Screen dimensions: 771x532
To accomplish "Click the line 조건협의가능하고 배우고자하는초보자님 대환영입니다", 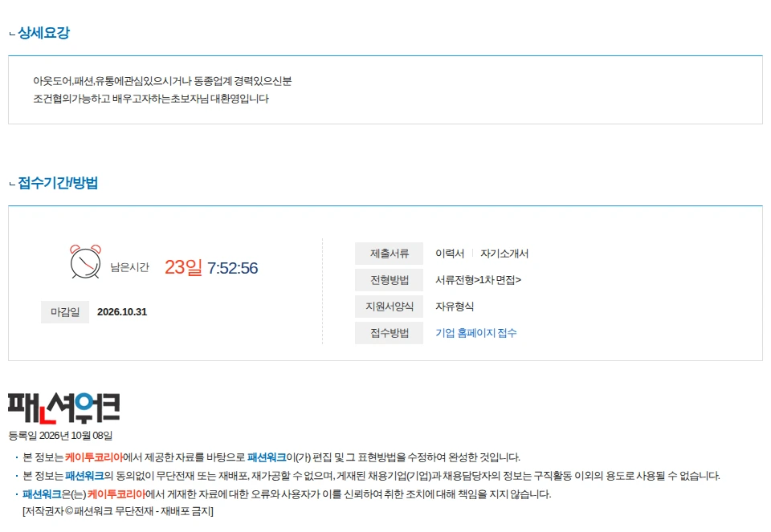I will [151, 99].
